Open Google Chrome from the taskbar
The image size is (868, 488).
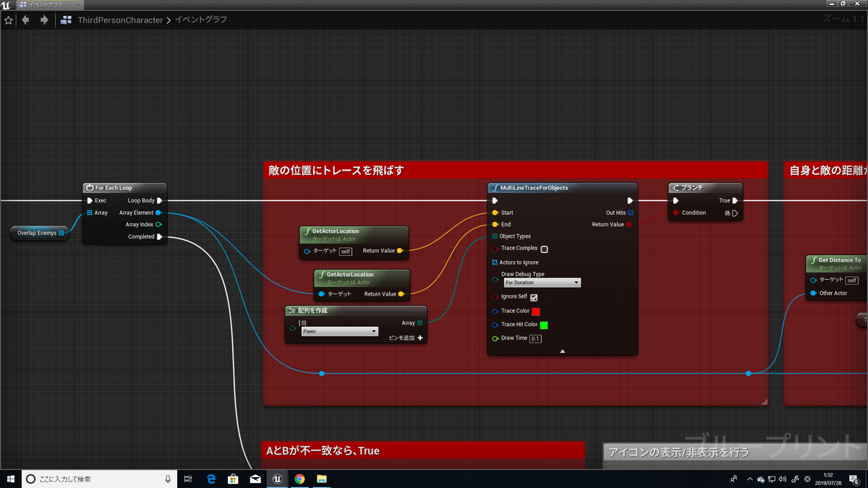point(299,479)
